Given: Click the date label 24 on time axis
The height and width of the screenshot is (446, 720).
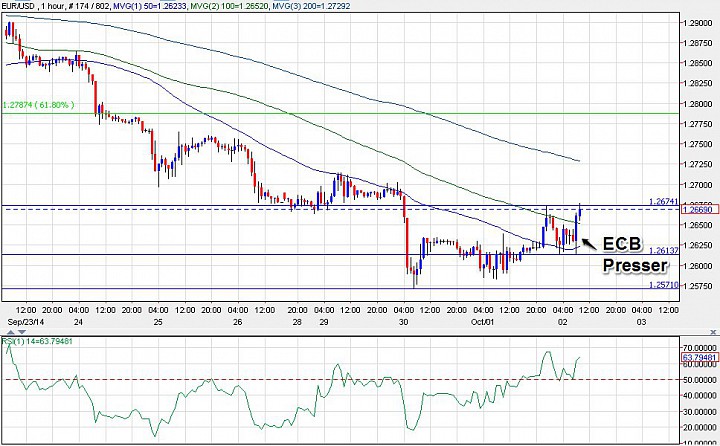Looking at the screenshot, I should 78,322.
